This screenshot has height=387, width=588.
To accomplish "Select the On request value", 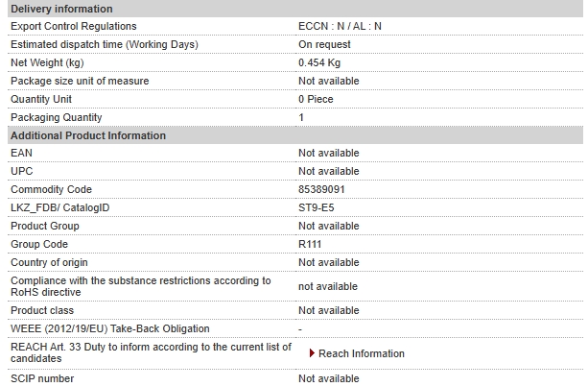I will [x=324, y=44].
